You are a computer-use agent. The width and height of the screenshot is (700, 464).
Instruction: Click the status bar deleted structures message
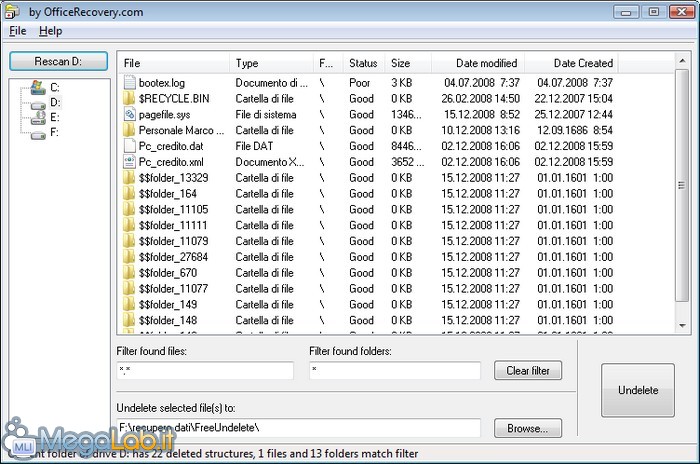coord(213,454)
